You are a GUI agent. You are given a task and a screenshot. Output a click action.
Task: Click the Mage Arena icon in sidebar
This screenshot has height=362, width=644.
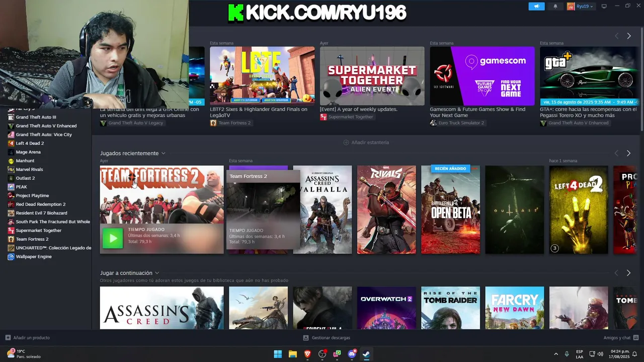tap(11, 152)
